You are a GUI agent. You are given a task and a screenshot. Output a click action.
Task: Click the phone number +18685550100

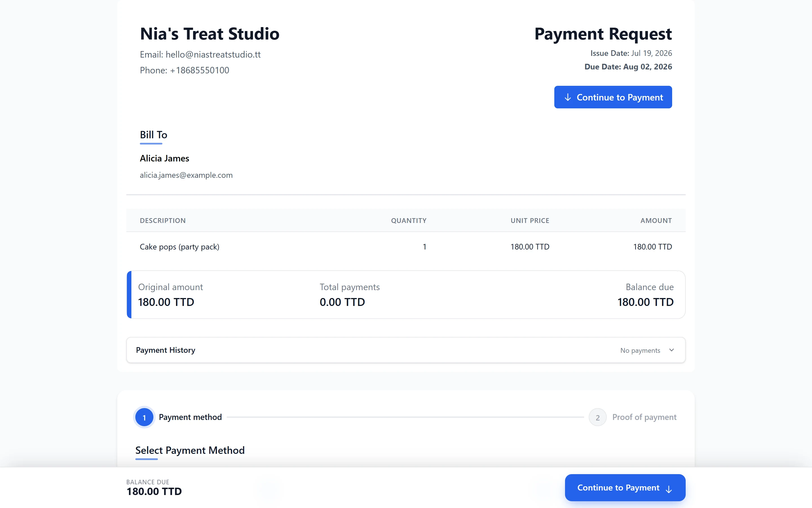(x=199, y=70)
